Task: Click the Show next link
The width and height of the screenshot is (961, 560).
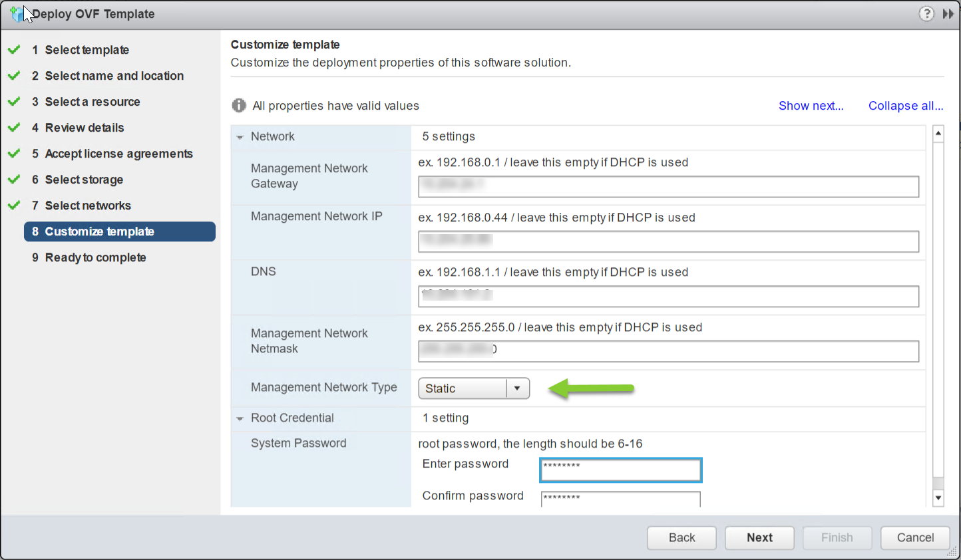Action: coord(811,105)
